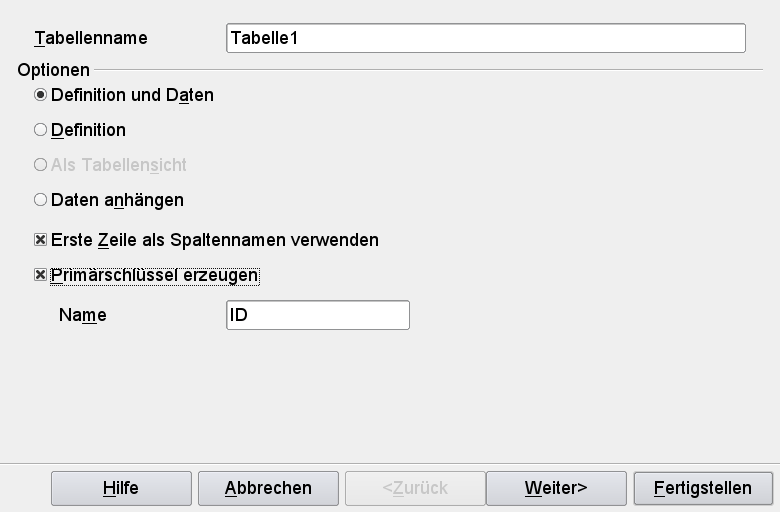Viewport: 780px width, 512px height.
Task: Click the primary key Name field containing ID
Action: [318, 315]
